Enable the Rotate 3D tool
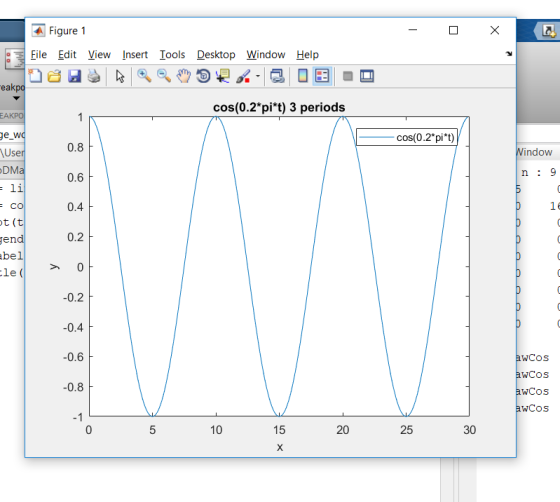Image resolution: width=560 pixels, height=502 pixels. coord(203,76)
